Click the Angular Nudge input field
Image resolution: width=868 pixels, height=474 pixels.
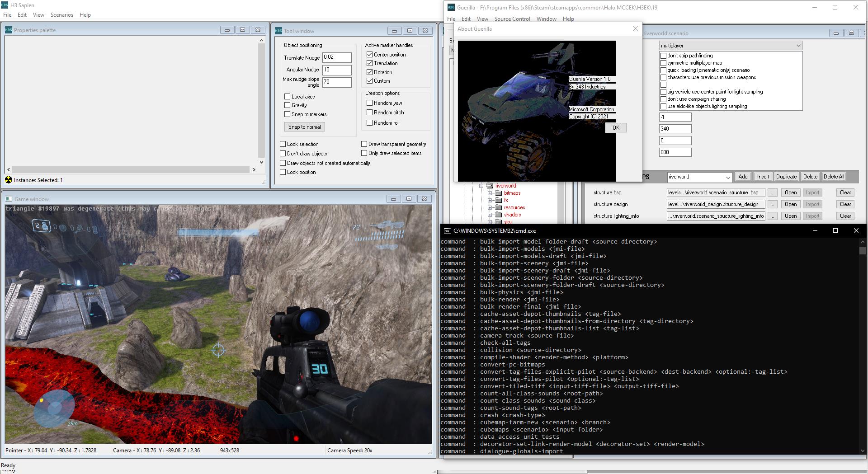click(x=337, y=70)
